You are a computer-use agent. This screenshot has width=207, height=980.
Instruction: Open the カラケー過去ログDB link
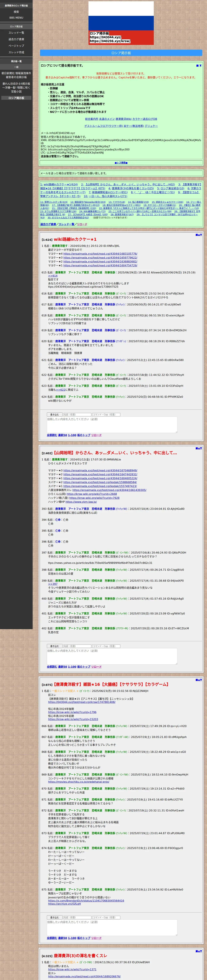(145, 119)
